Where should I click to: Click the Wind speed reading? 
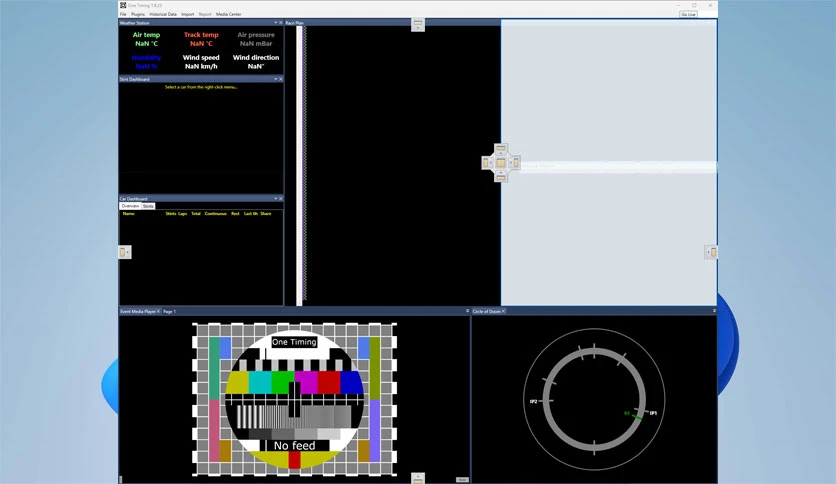[201, 62]
